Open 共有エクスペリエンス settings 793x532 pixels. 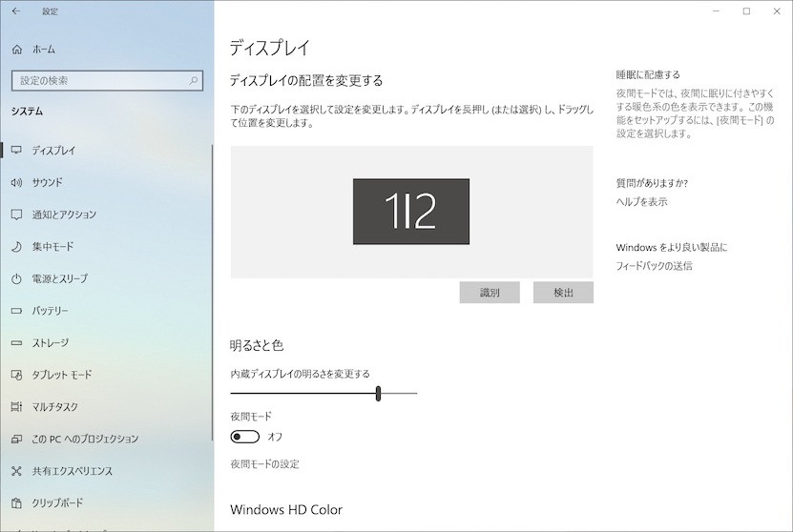[x=73, y=471]
